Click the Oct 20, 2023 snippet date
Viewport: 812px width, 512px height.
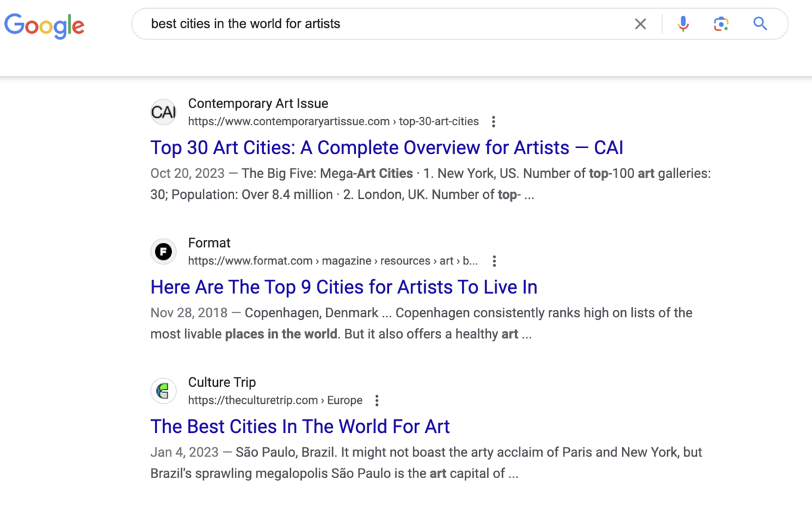coord(188,173)
